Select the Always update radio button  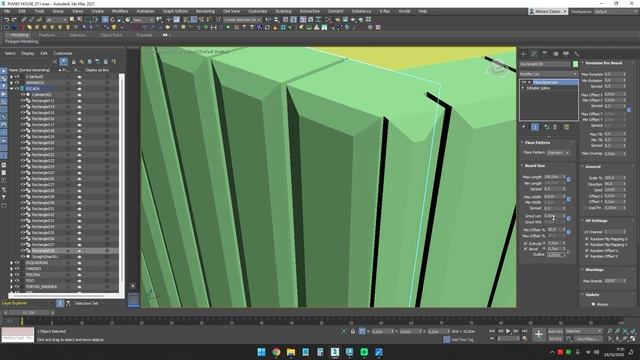(x=593, y=304)
